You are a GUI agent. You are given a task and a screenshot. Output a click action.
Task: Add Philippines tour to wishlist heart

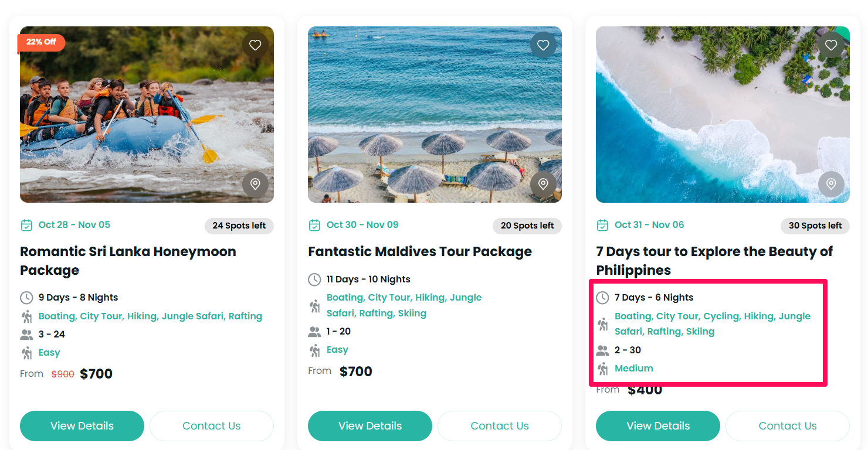click(831, 45)
